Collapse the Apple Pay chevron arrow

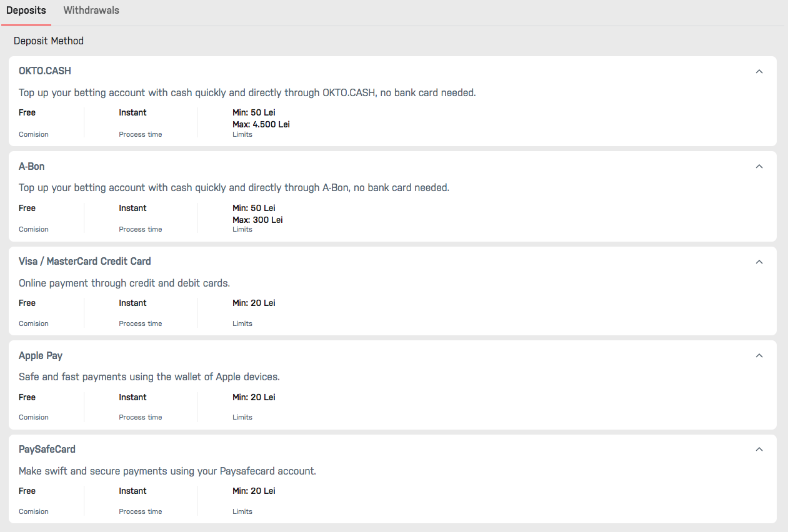click(x=759, y=356)
